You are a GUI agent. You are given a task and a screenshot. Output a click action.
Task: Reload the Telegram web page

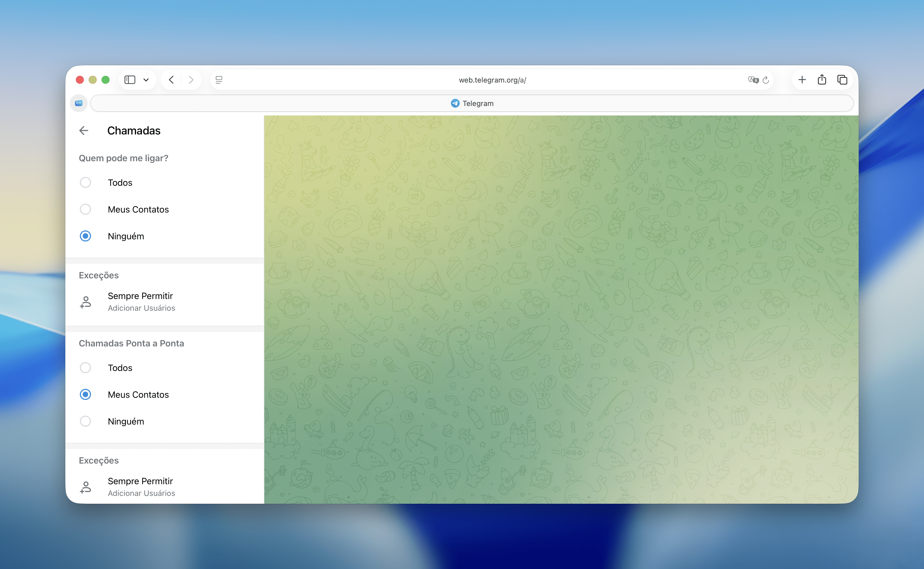(766, 80)
